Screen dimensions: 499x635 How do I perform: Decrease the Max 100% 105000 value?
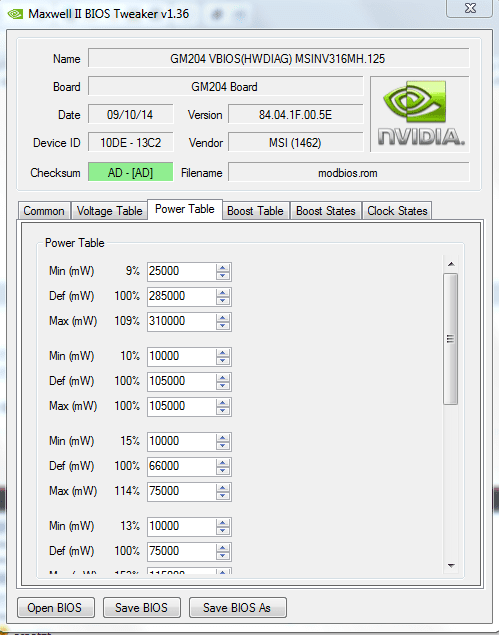coord(223,411)
